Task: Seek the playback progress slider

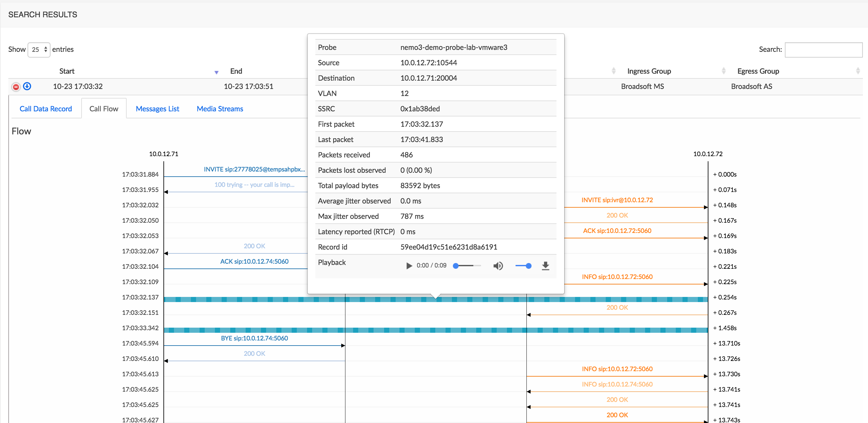Action: (467, 266)
